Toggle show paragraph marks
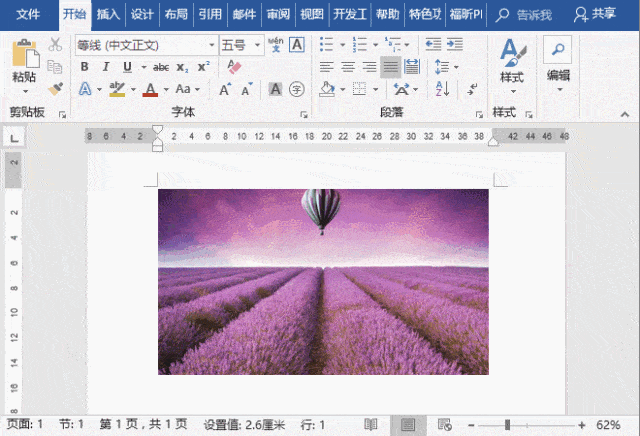 (473, 89)
